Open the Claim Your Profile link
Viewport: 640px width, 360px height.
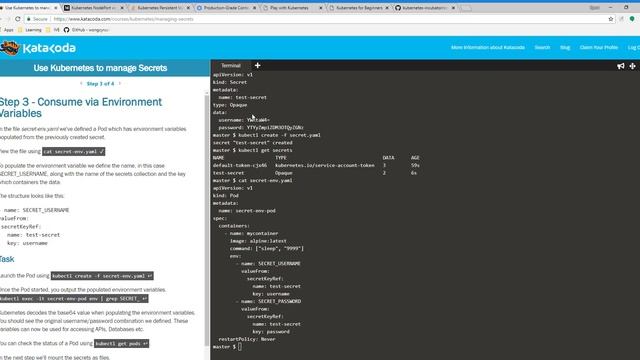pos(599,47)
